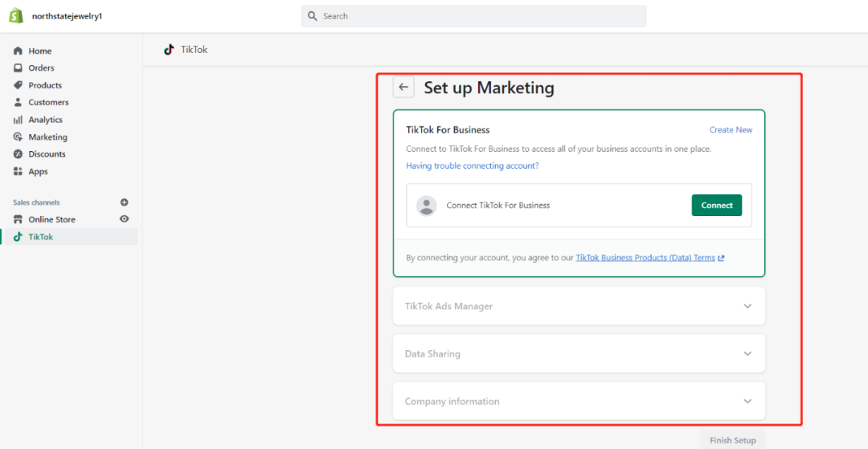Click the TikTok logo in page header

tap(169, 50)
